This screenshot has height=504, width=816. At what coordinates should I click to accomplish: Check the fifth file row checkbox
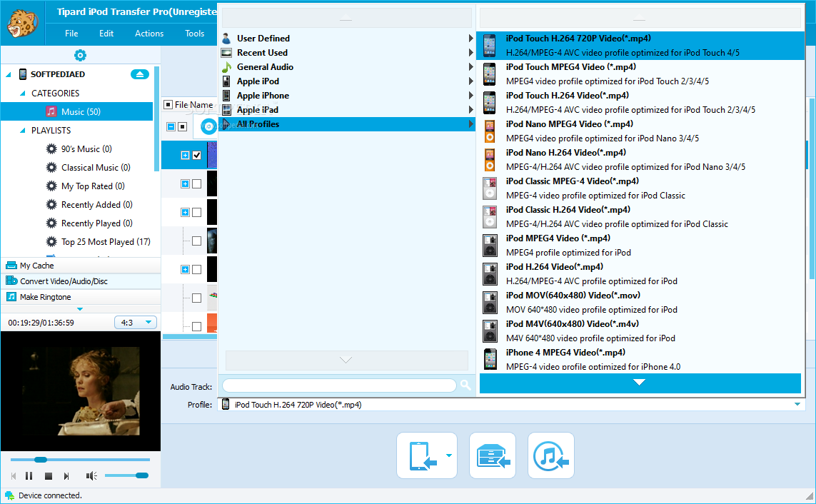[197, 269]
